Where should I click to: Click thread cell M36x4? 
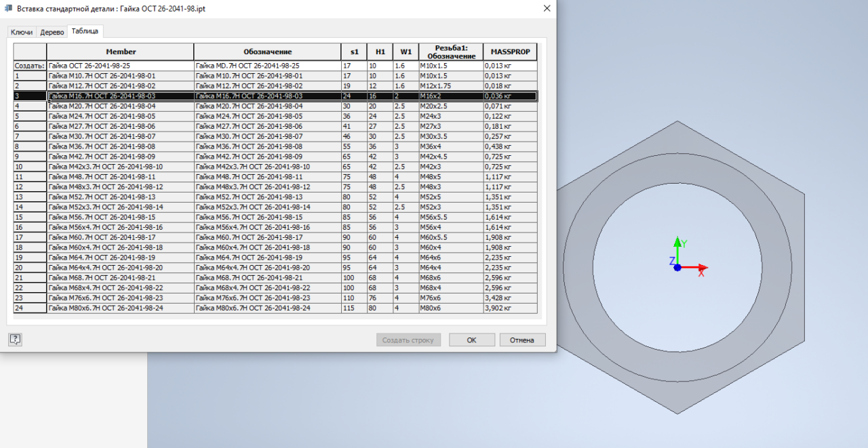tap(450, 146)
